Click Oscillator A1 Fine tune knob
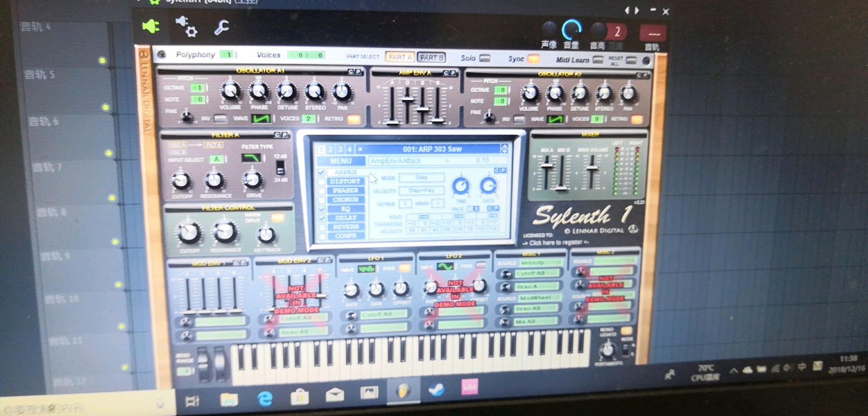This screenshot has height=416, width=868. pos(187,117)
